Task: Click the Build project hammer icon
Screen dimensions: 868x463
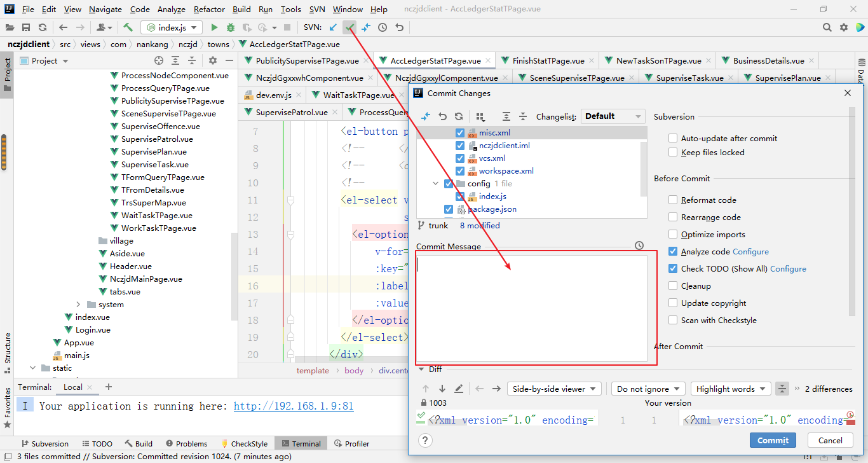Action: 128,27
